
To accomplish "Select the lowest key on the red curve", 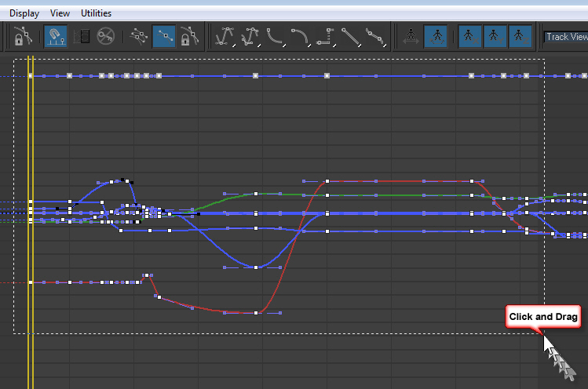I will coord(256,313).
